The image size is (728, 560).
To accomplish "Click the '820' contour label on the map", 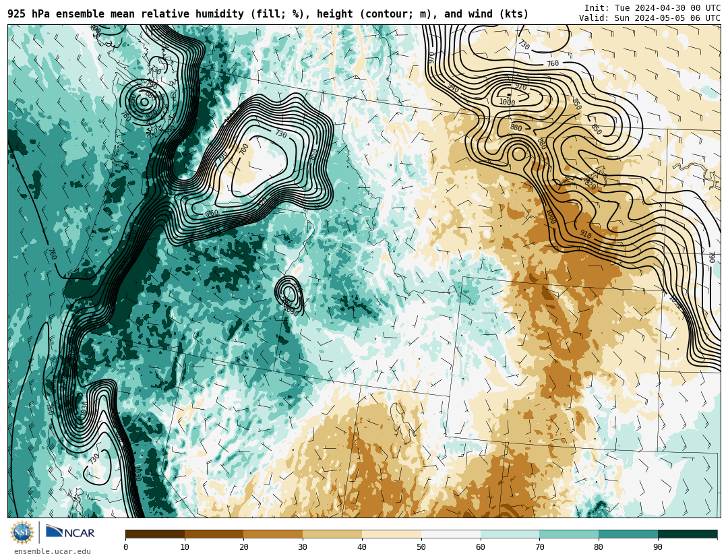I will pyautogui.click(x=589, y=185).
